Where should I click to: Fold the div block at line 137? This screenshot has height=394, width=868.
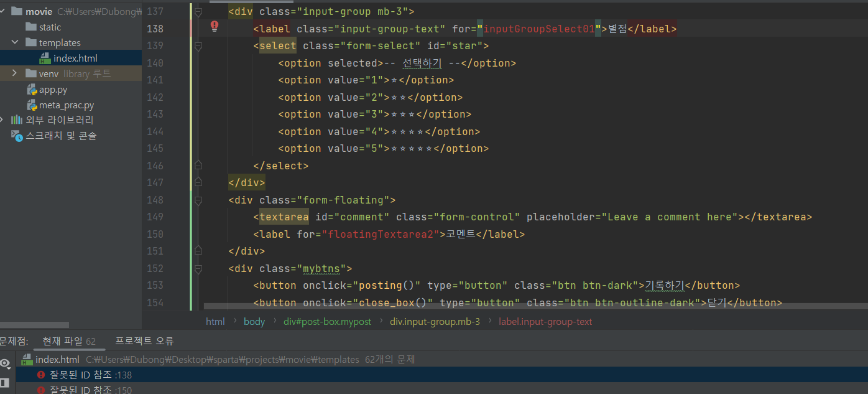pos(198,11)
